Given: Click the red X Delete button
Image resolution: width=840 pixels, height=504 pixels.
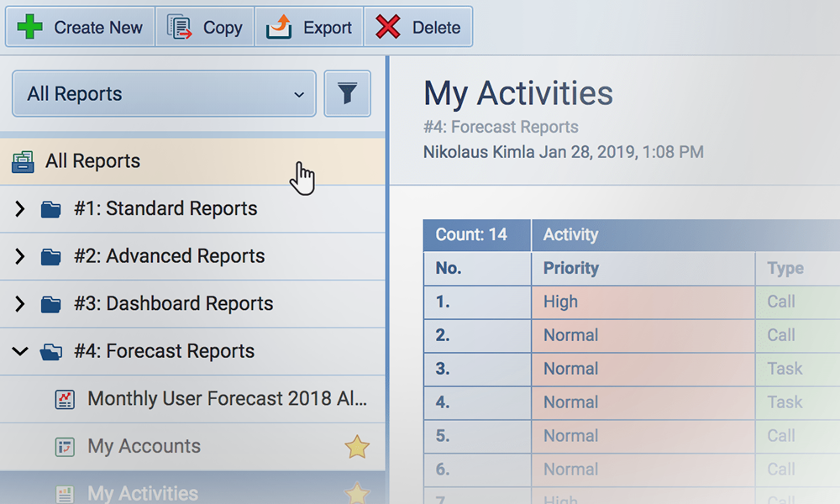Looking at the screenshot, I should [417, 28].
